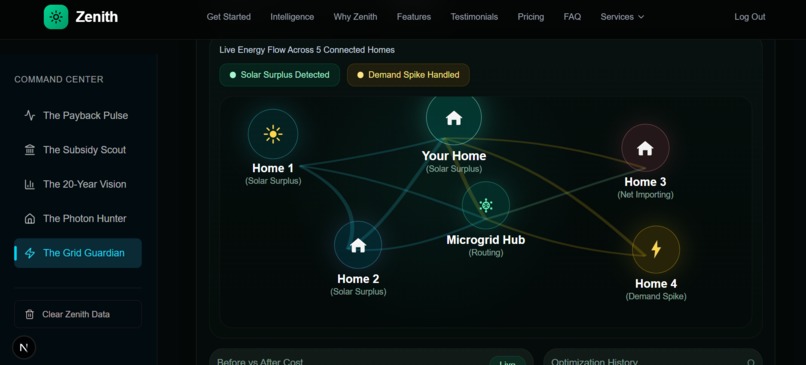Viewport: 806px width, 365px height.
Task: Open The Payback Pulse sidebar item
Action: pos(78,115)
